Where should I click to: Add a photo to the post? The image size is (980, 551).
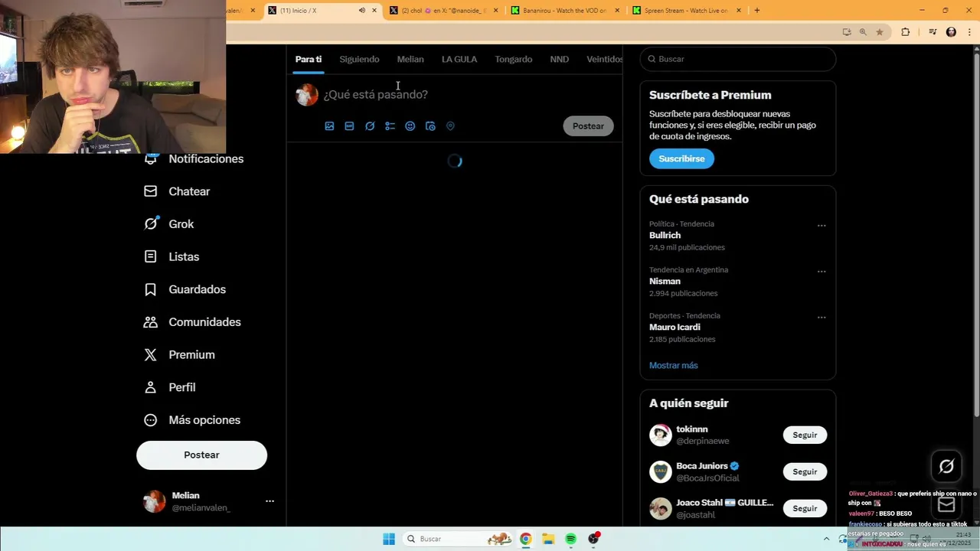pyautogui.click(x=329, y=126)
